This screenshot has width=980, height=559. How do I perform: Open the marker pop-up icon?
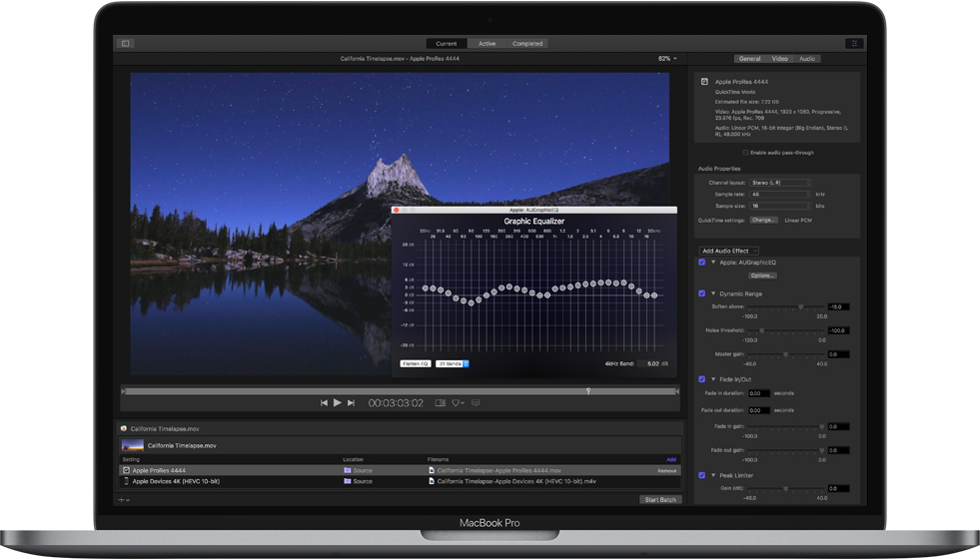[458, 403]
